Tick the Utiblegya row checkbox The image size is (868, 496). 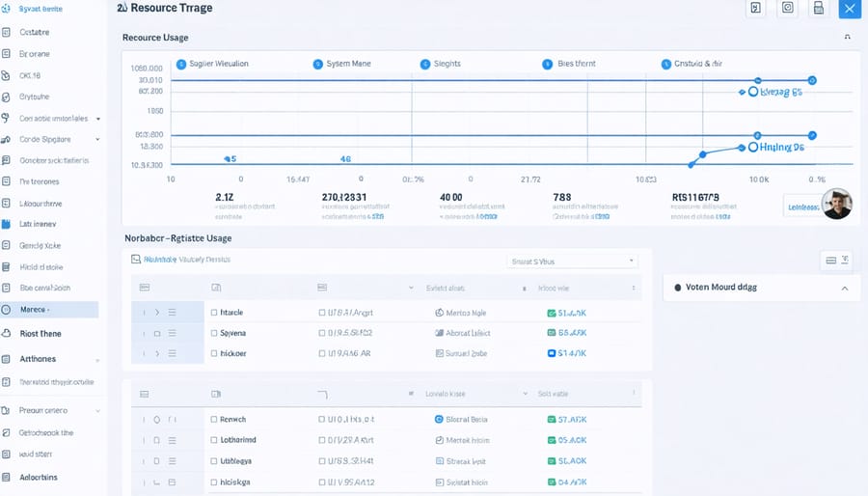214,461
